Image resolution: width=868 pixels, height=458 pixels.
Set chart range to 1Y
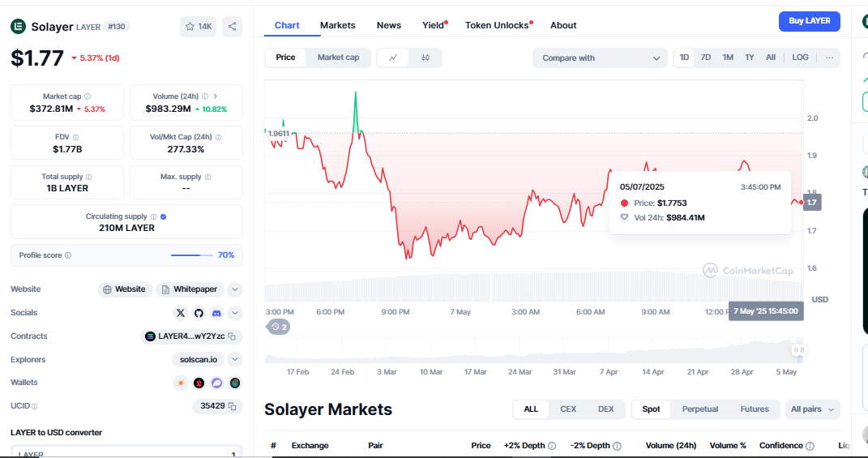(750, 58)
